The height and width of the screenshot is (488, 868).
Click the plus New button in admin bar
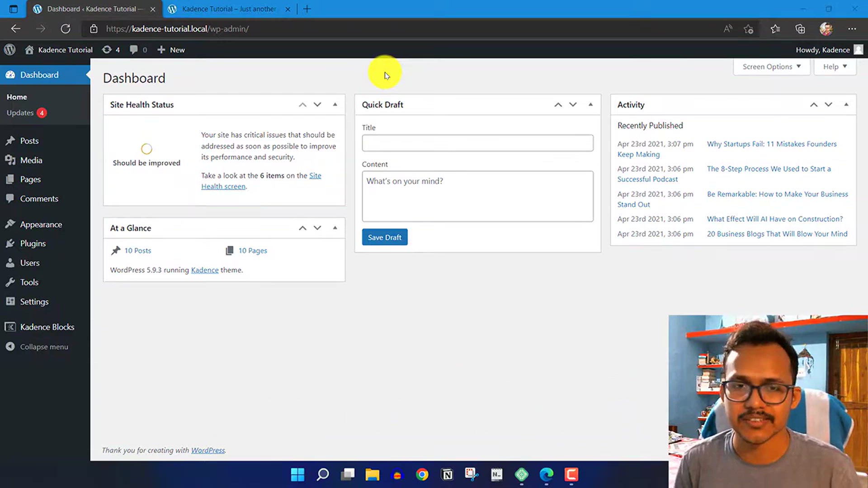[x=171, y=50]
